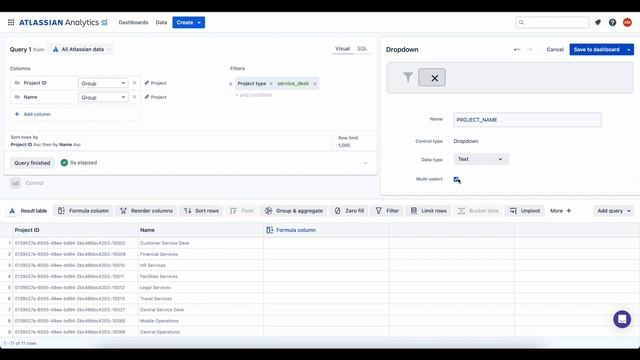Cancel the dropdown control edits
Screen dimensions: 640x360
[555, 49]
